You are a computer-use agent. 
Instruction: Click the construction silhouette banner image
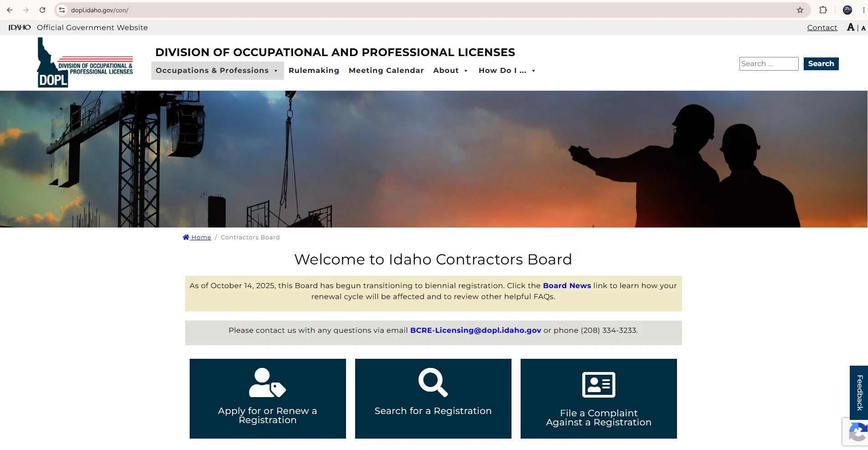point(434,159)
